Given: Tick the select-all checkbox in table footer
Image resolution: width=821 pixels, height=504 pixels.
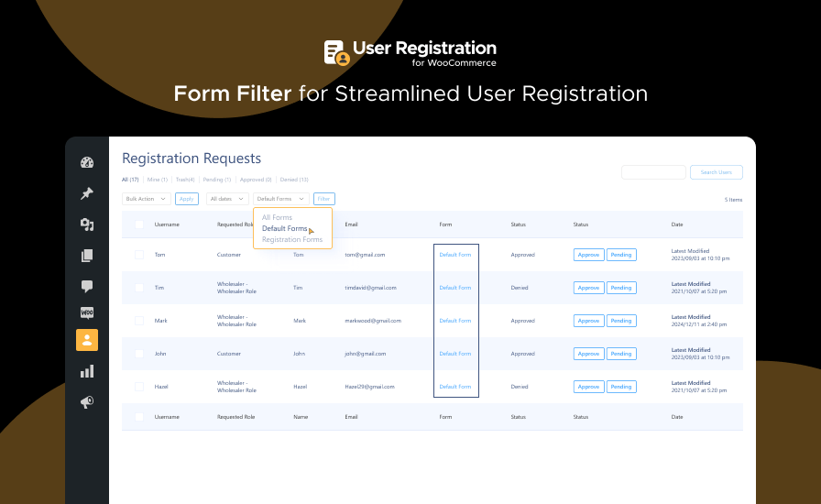Looking at the screenshot, I should click(138, 417).
